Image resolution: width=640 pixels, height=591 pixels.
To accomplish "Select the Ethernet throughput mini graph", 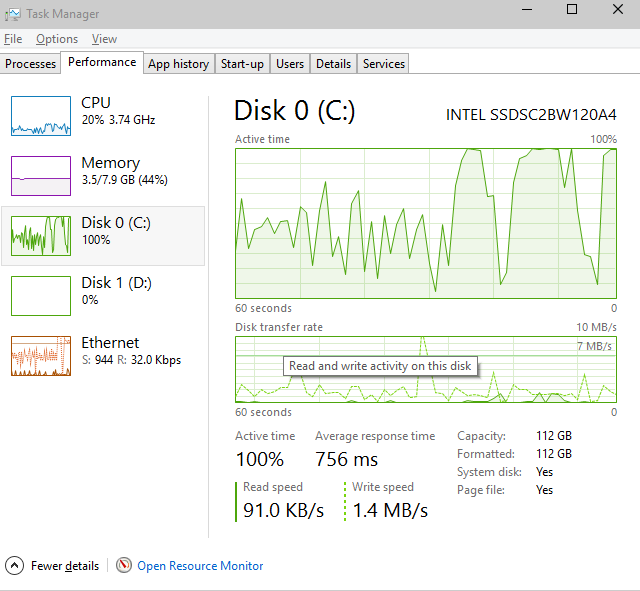I will [x=41, y=356].
